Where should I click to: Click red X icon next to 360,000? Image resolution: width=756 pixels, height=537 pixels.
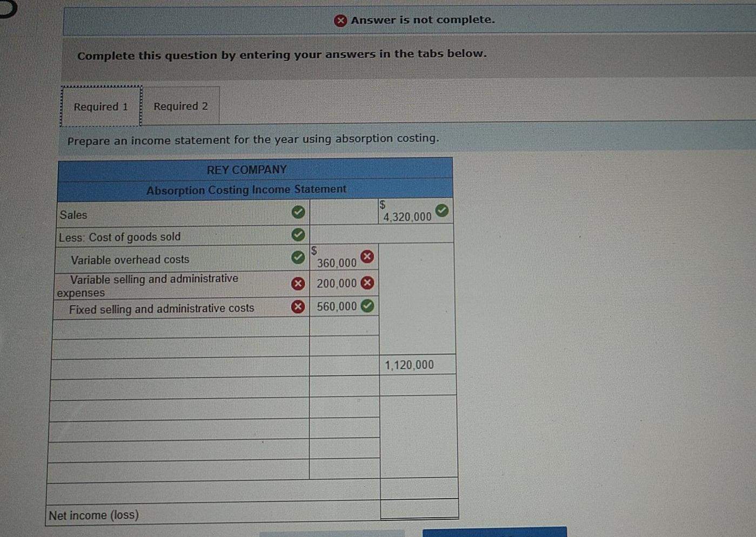tap(367, 256)
